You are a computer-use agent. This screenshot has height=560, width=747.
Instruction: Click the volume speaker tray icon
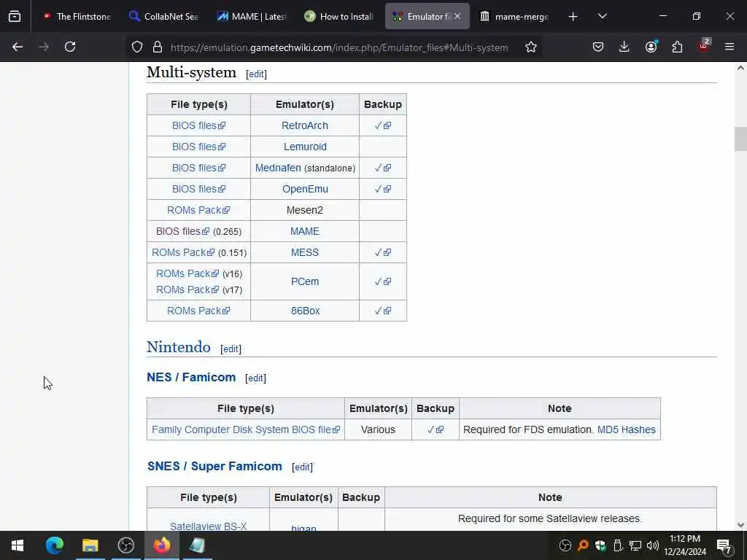(653, 545)
